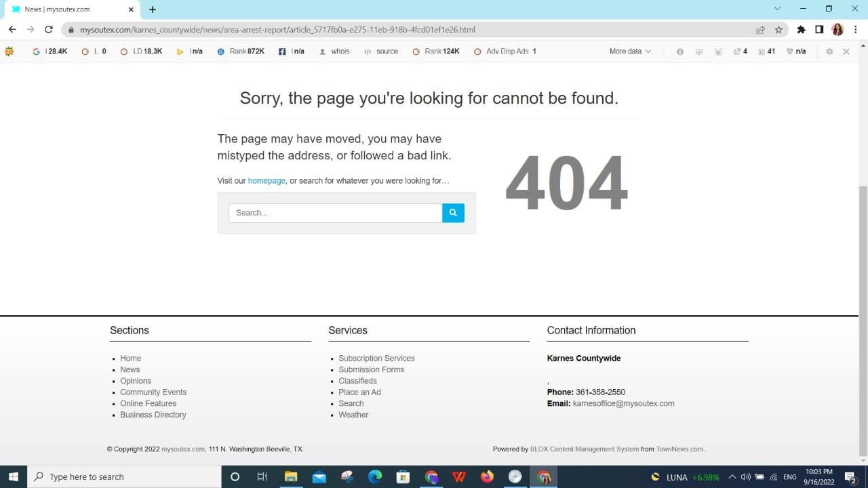Bookmark this page with the star icon
The height and width of the screenshot is (488, 868).
[x=778, y=30]
